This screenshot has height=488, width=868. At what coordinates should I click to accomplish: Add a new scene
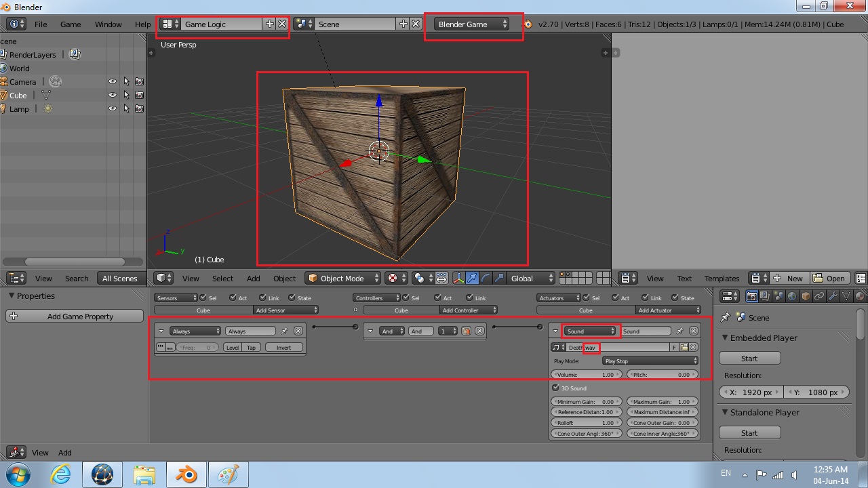point(403,24)
